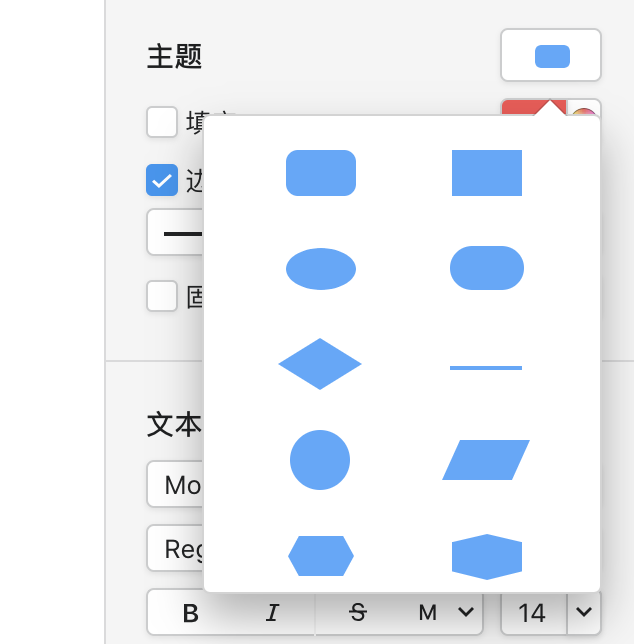Toggle italic text formatting
634x644 pixels.
[272, 612]
